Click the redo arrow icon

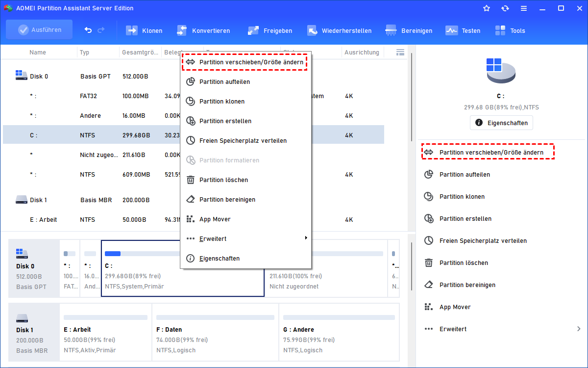[101, 30]
